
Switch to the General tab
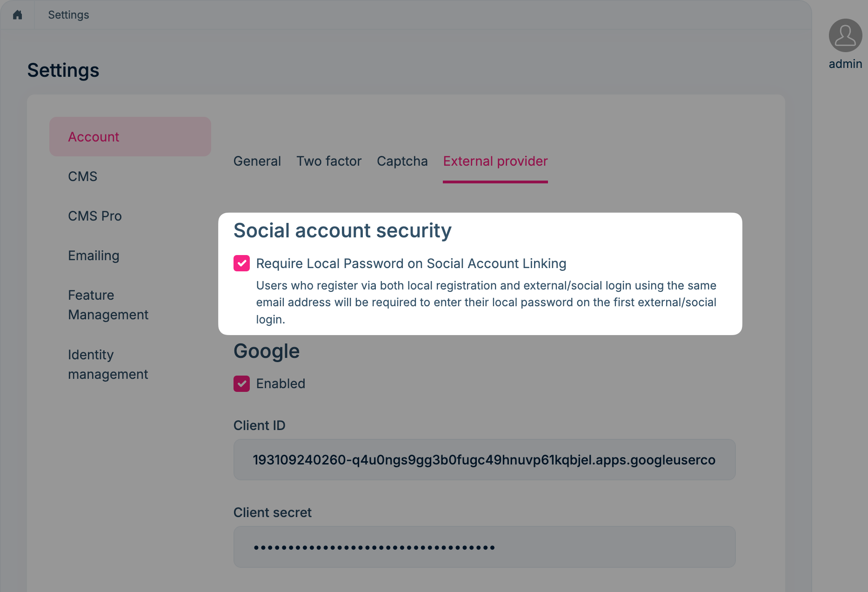[257, 161]
